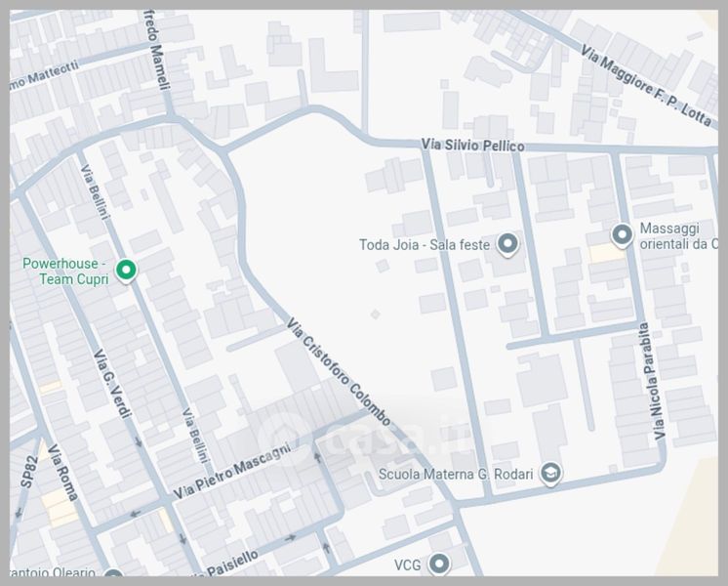The width and height of the screenshot is (728, 586).
Task: Select the VCG location pin
Action: (439, 564)
